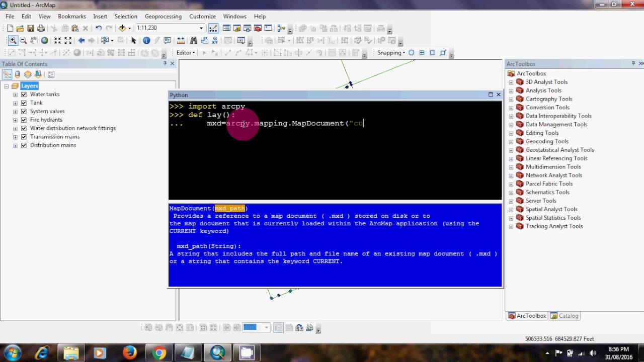Open the Windows menu
The image size is (644, 362).
coord(235,17)
